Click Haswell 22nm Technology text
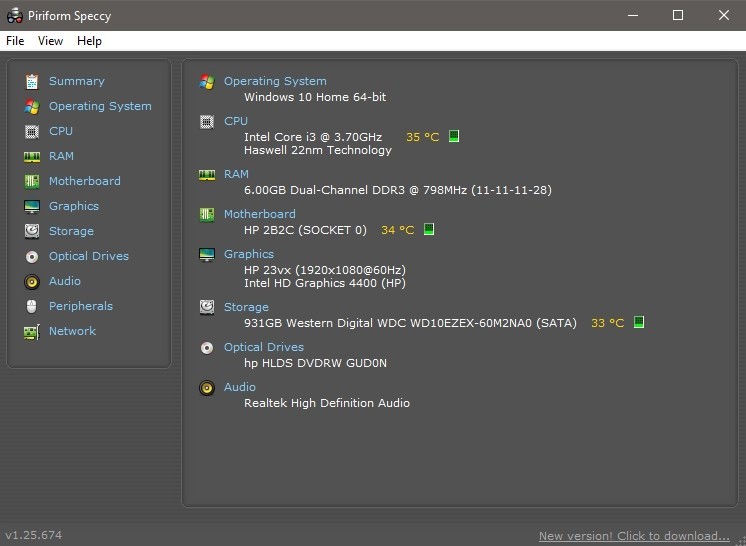The width and height of the screenshot is (746, 546). pos(318,150)
